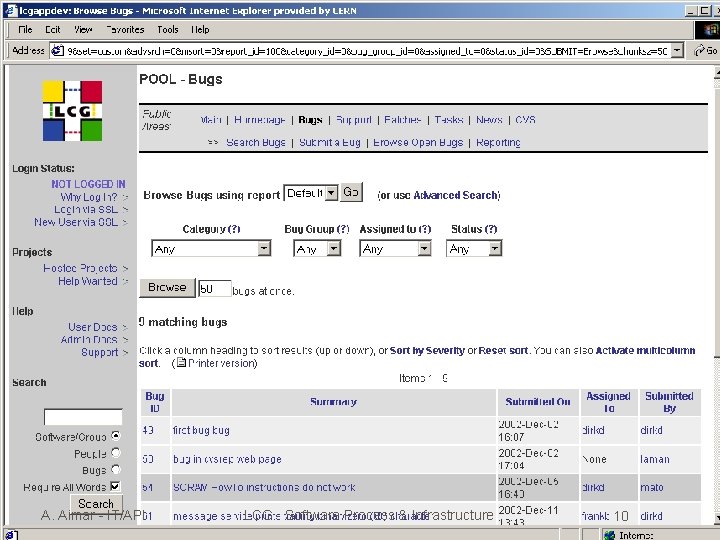Image resolution: width=720 pixels, height=540 pixels.
Task: Click the Reset sort link
Action: tap(503, 351)
